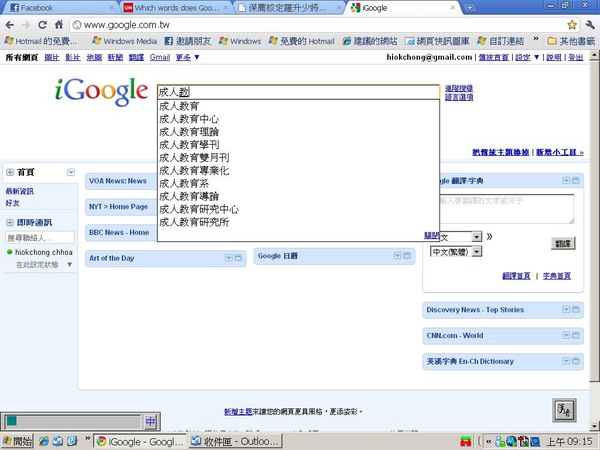Expand the 即時通訊 chat section plus icon
Screen dimensions: 600x450
10,223
